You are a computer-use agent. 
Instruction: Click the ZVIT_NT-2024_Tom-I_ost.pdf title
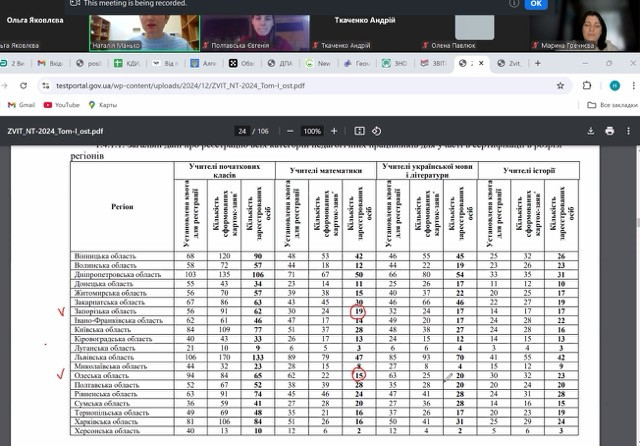click(55, 131)
